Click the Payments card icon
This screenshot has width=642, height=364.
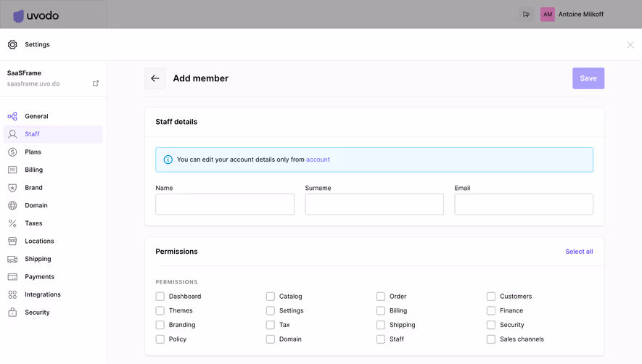[x=12, y=277]
